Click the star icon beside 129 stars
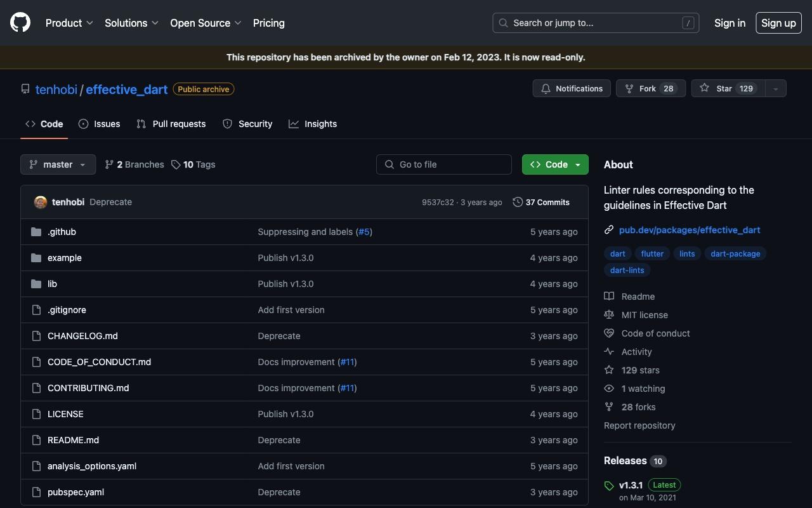The image size is (812, 508). pos(609,370)
